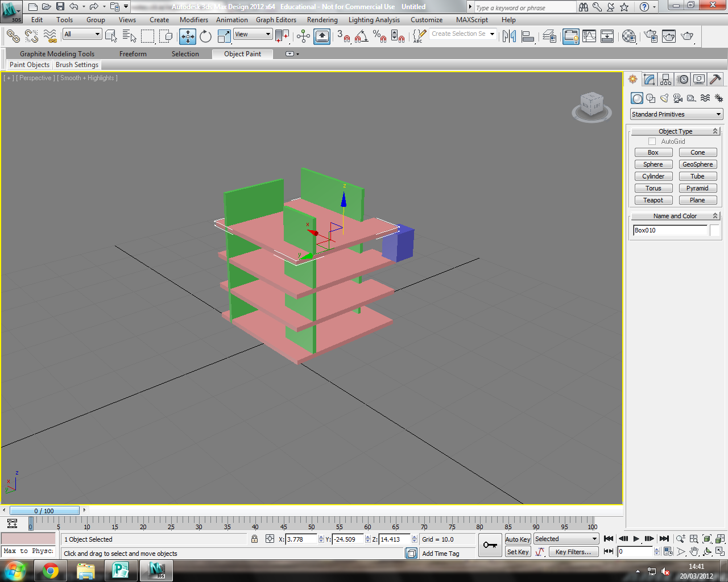Viewport: 728px width, 582px height.
Task: Switch to the Freeform ribbon tab
Action: (x=133, y=54)
